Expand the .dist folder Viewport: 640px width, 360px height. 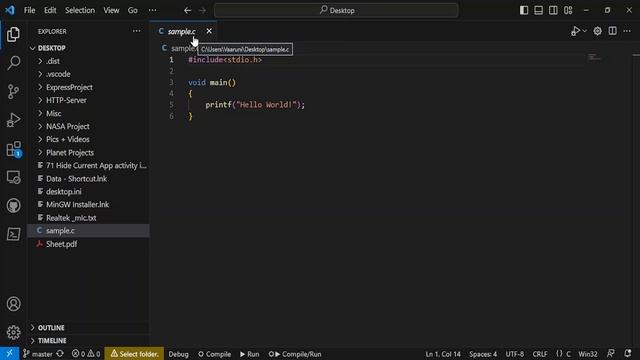point(88,61)
